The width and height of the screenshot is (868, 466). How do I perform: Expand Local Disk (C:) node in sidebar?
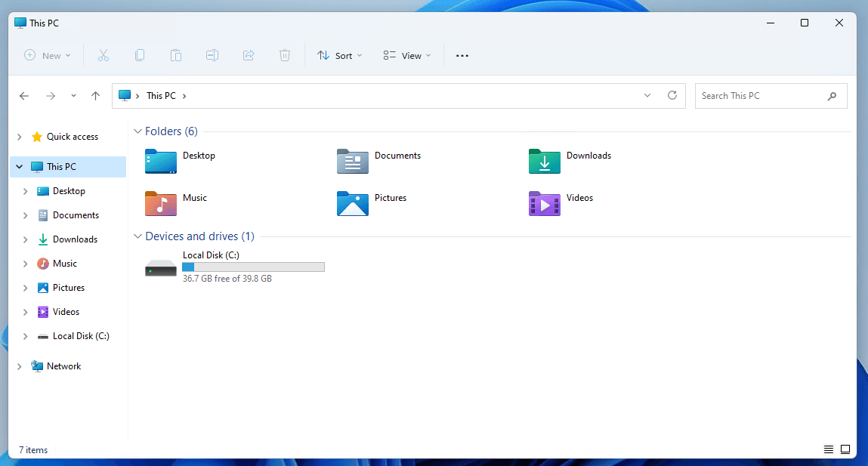point(25,336)
